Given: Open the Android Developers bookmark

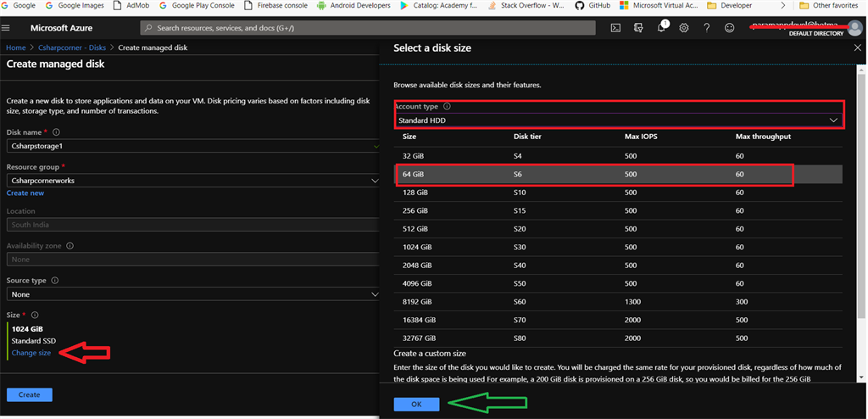Looking at the screenshot, I should pos(353,6).
